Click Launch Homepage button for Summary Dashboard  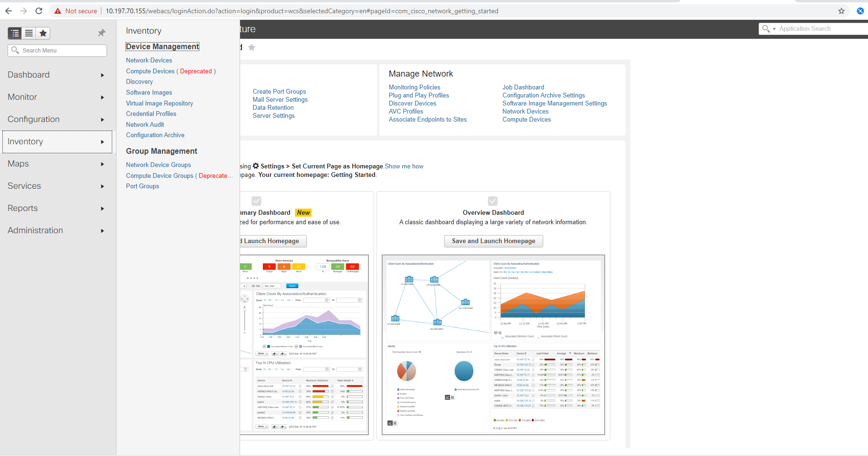[x=273, y=241]
